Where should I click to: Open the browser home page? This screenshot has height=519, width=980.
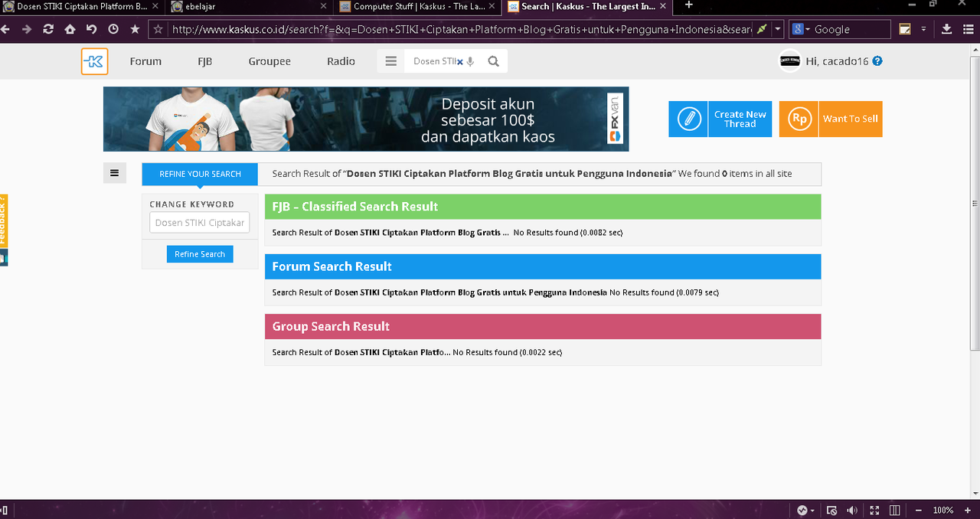tap(70, 29)
